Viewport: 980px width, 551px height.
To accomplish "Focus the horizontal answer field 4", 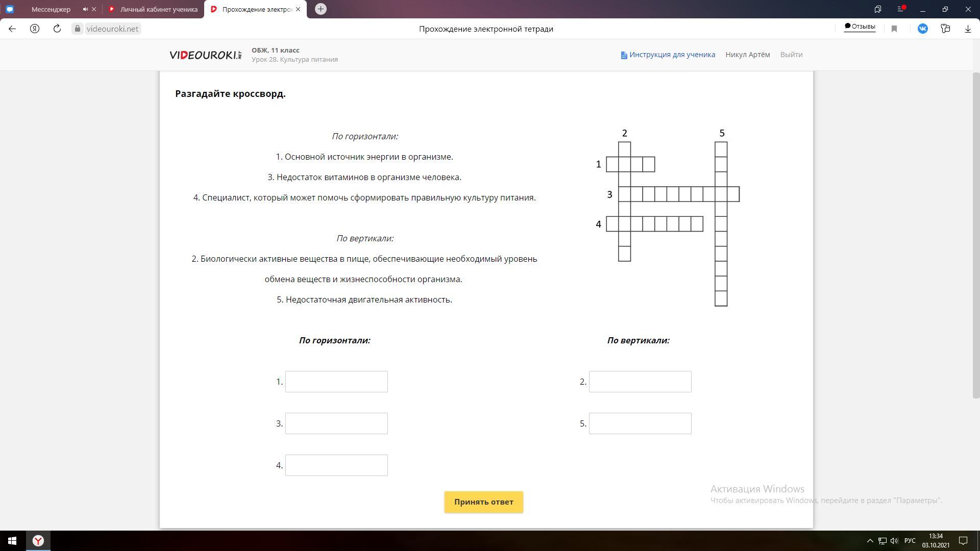I will coord(336,465).
